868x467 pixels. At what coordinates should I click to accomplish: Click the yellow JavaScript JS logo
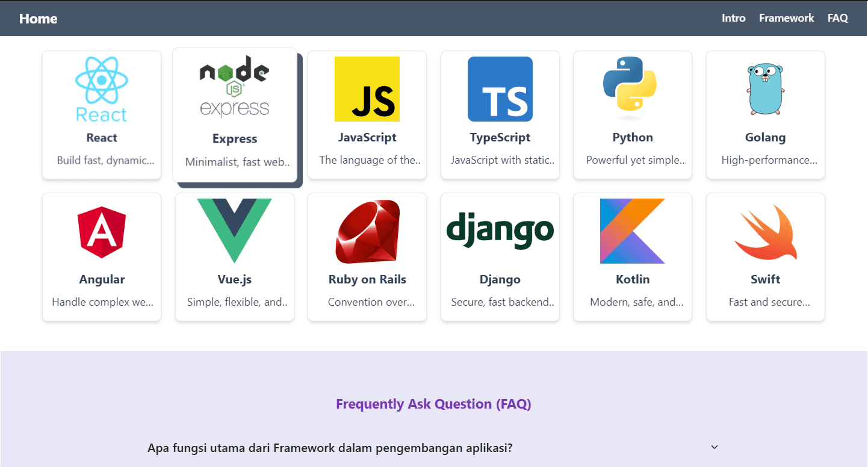367,89
